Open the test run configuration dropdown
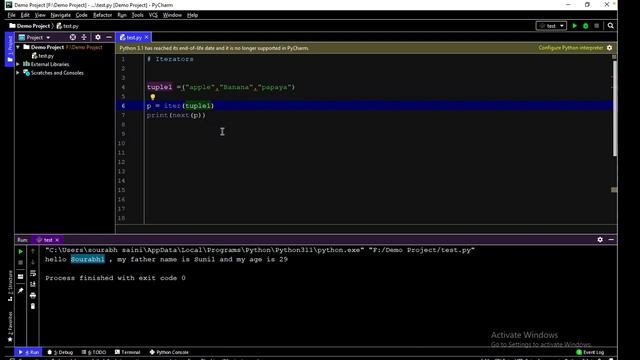640x360 pixels. (x=551, y=26)
